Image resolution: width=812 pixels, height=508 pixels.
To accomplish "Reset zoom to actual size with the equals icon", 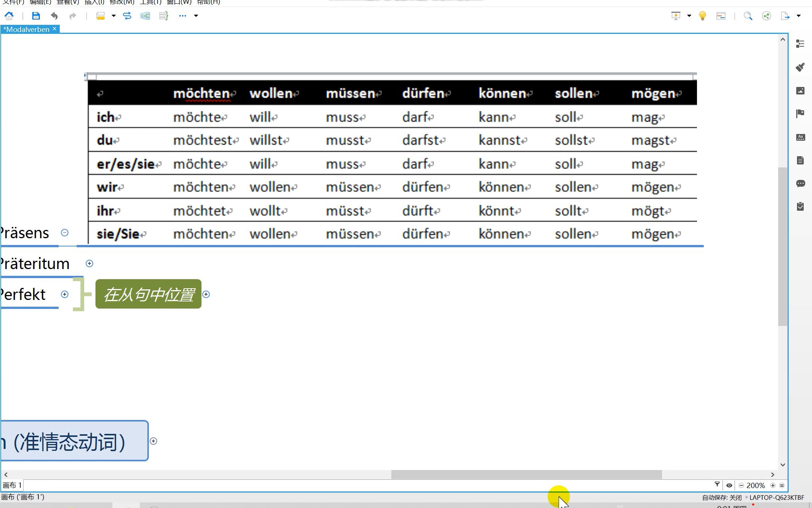I will pos(782,485).
